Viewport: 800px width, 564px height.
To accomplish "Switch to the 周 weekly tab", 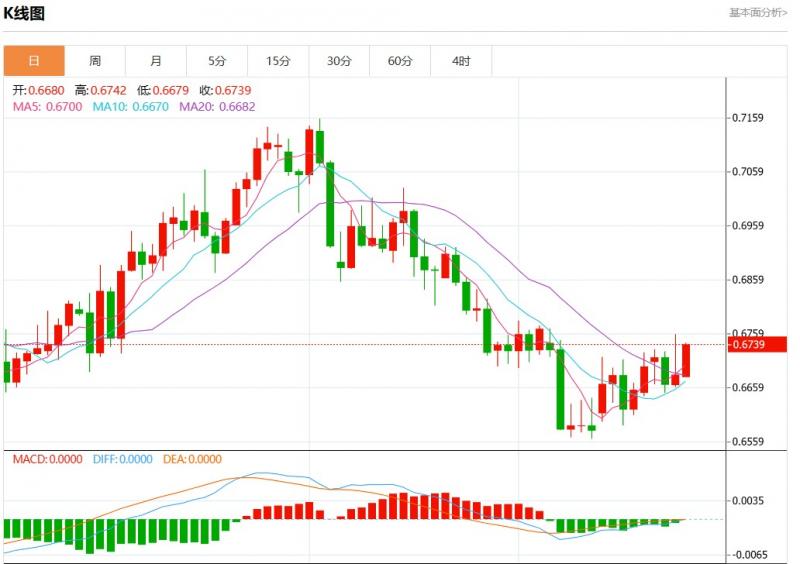I will point(95,61).
